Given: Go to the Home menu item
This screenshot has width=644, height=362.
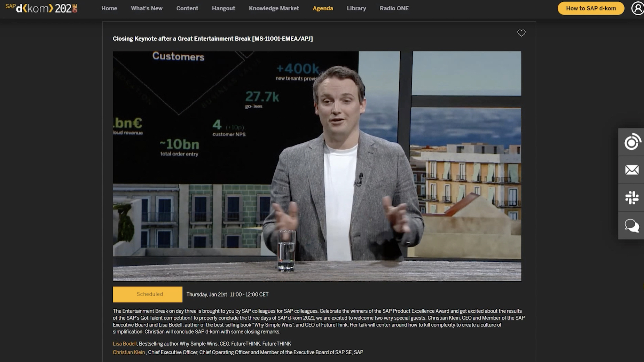Looking at the screenshot, I should 109,8.
